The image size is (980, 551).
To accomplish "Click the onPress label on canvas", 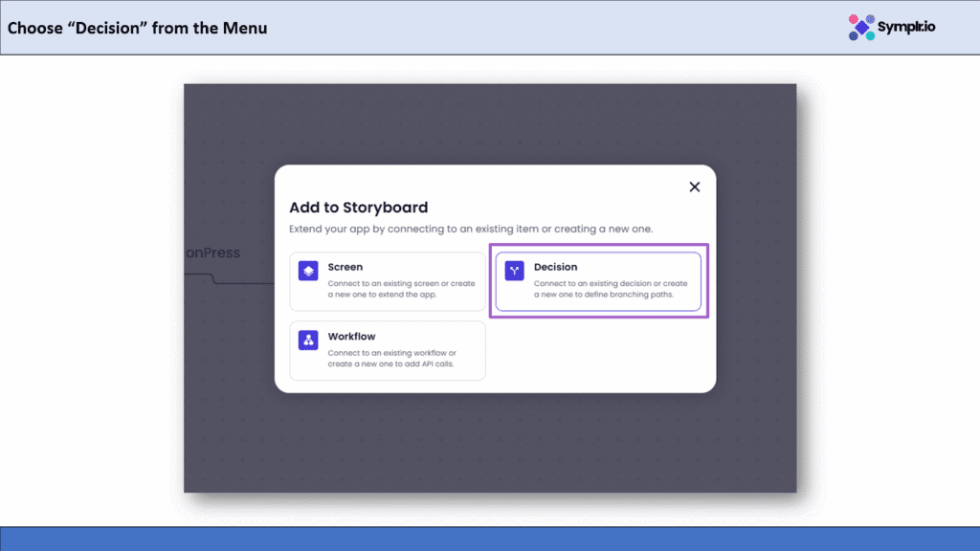I will point(212,253).
